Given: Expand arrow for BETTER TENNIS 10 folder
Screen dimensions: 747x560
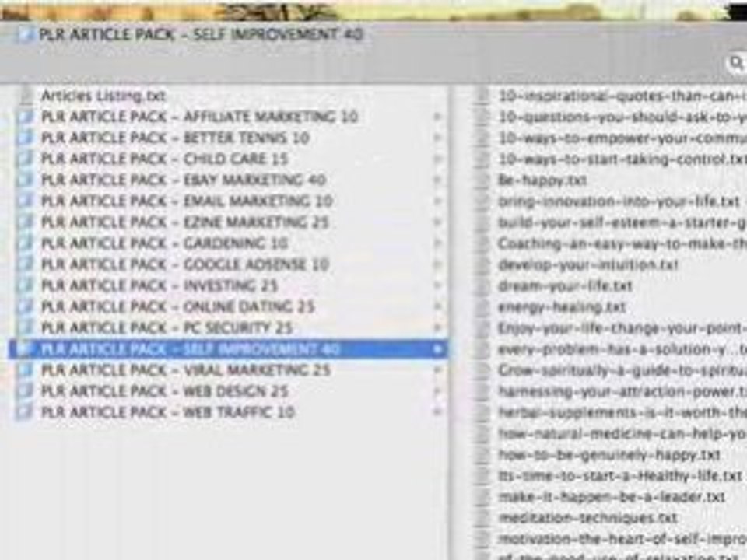Looking at the screenshot, I should pos(437,138).
